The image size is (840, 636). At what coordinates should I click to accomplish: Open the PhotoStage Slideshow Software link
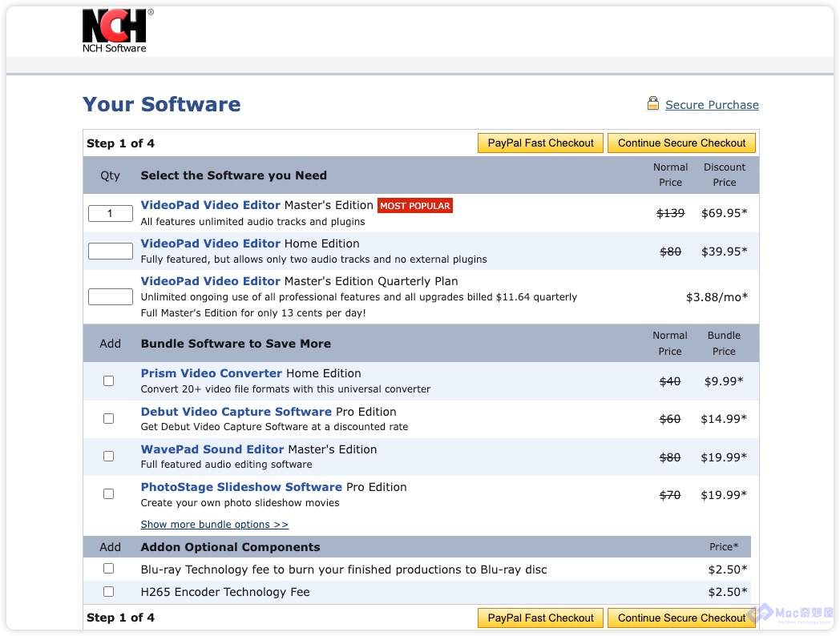(241, 487)
